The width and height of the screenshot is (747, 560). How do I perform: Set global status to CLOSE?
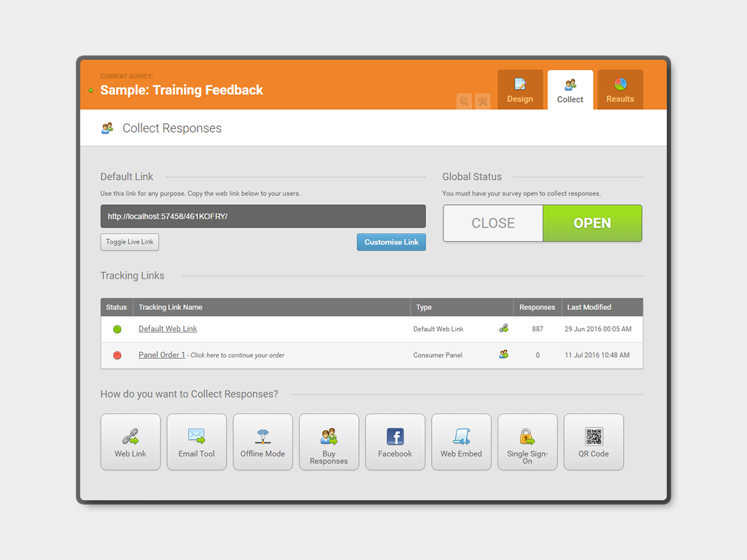[493, 223]
